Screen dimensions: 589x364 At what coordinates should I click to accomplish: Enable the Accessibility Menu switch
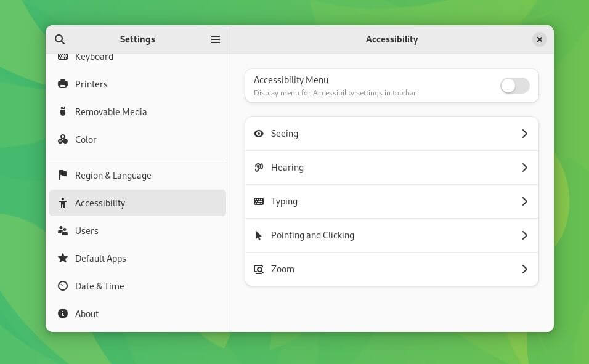click(514, 86)
